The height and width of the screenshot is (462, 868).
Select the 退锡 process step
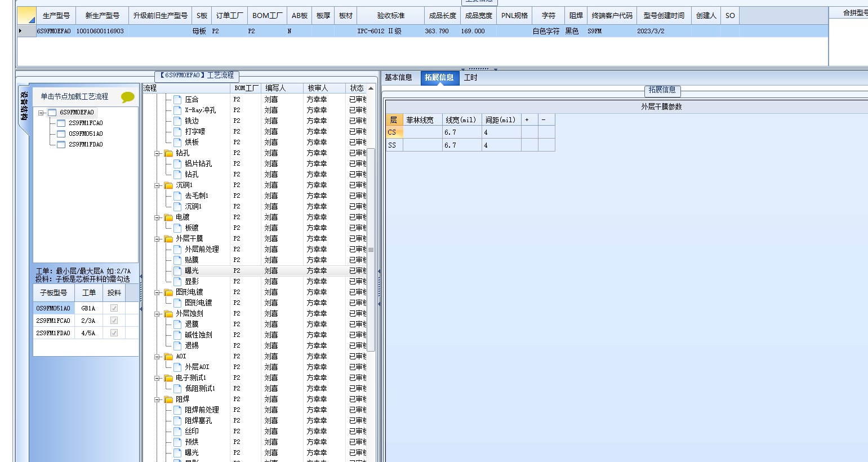[192, 346]
